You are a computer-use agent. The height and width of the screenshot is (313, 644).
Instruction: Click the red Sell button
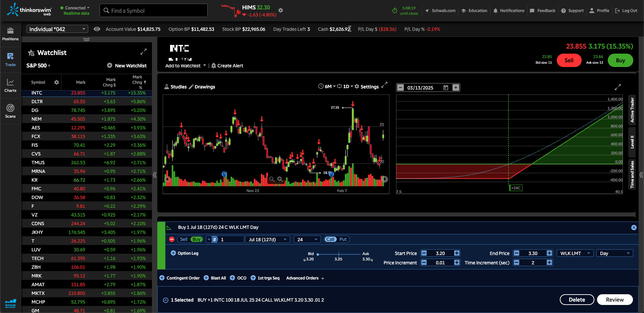pyautogui.click(x=569, y=60)
